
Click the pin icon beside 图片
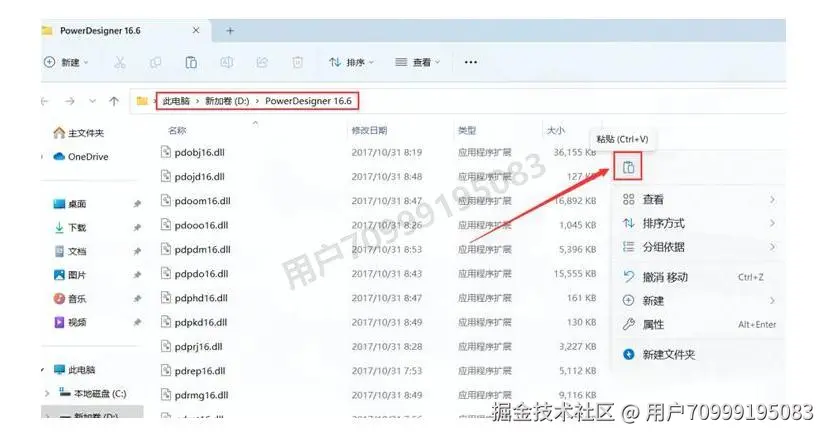[137, 275]
